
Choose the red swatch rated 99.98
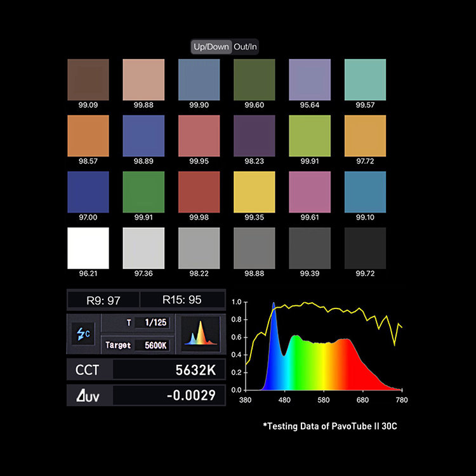199,192
